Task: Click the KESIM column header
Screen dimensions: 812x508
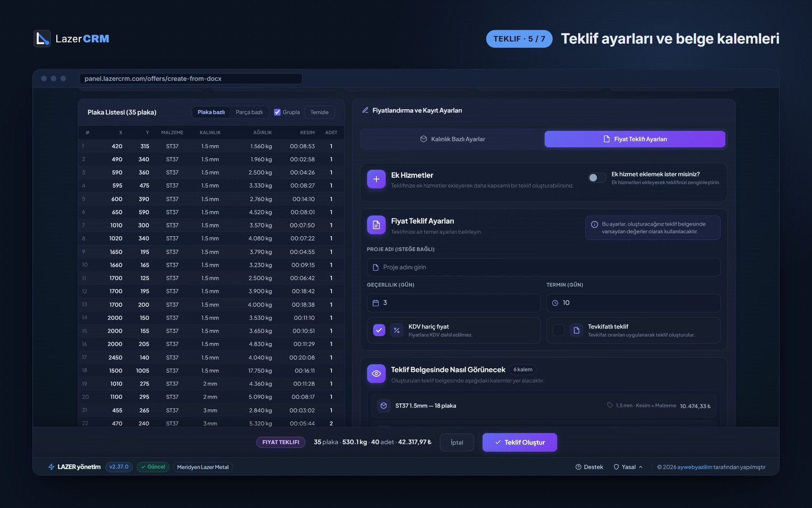Action: pos(307,133)
